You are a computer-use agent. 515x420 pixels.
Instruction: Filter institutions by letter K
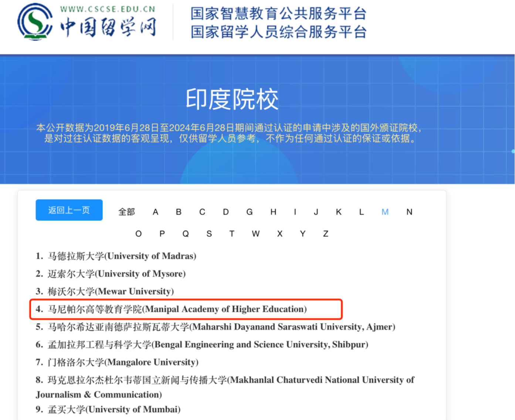coord(339,212)
